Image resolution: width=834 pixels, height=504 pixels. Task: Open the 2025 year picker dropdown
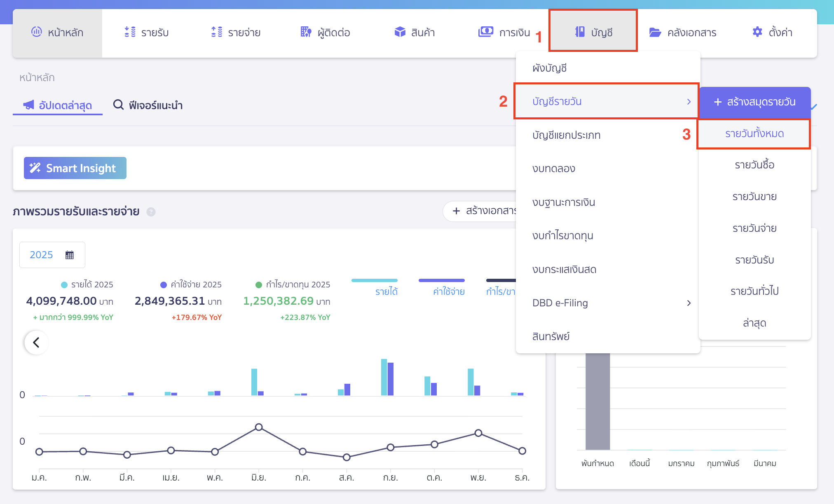point(52,255)
